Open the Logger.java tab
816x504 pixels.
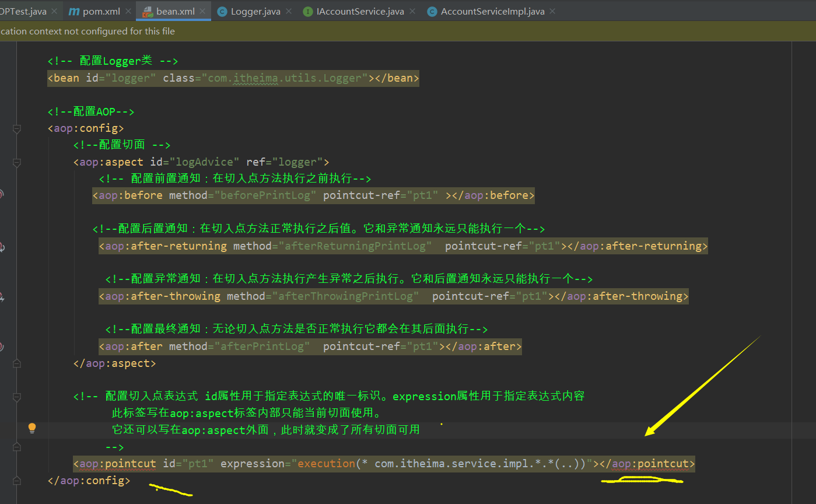(254, 12)
